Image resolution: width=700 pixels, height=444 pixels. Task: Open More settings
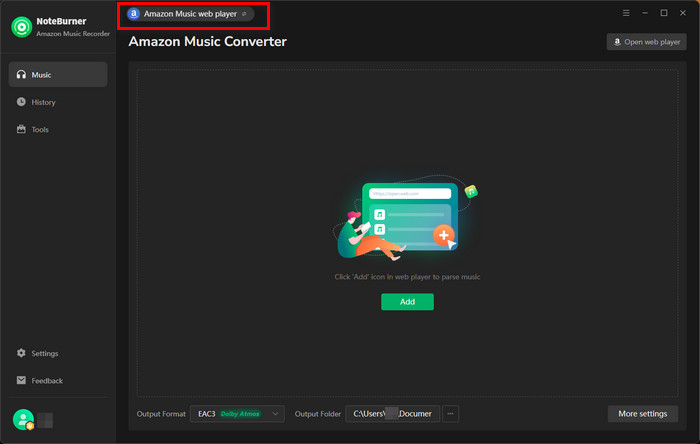click(642, 414)
